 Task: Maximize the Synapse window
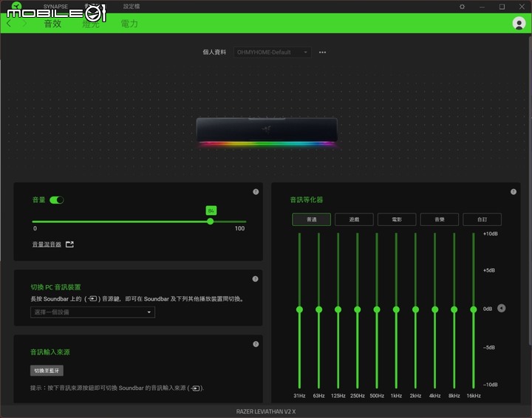click(x=502, y=7)
